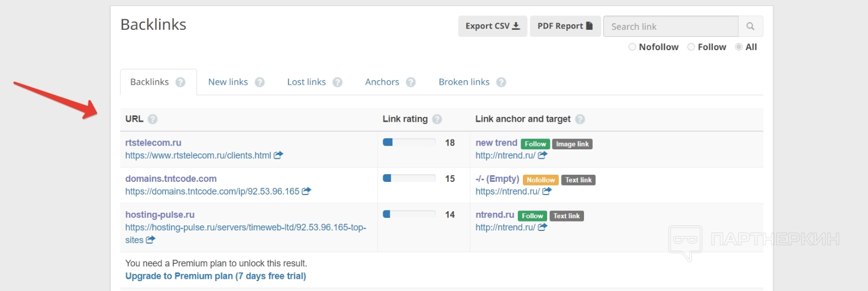Select the All radio button
868x291 pixels.
[x=739, y=47]
